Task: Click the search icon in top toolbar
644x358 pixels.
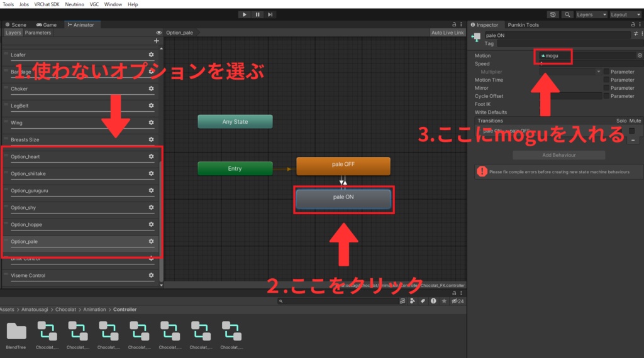Action: (567, 14)
